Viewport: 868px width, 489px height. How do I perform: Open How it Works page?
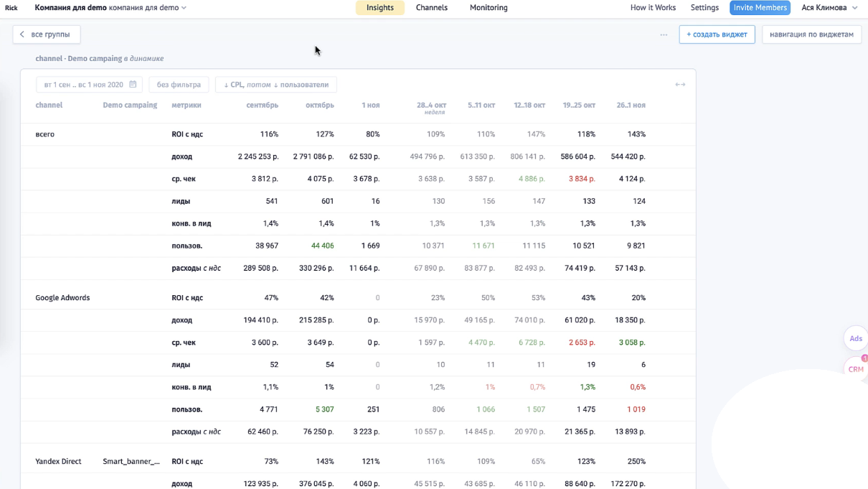pos(653,8)
